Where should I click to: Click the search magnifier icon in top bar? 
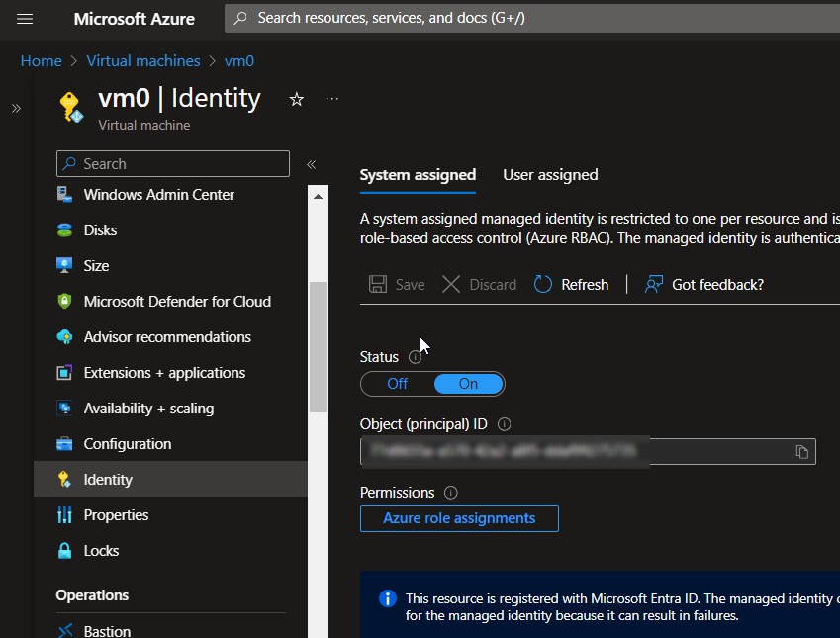coord(240,18)
